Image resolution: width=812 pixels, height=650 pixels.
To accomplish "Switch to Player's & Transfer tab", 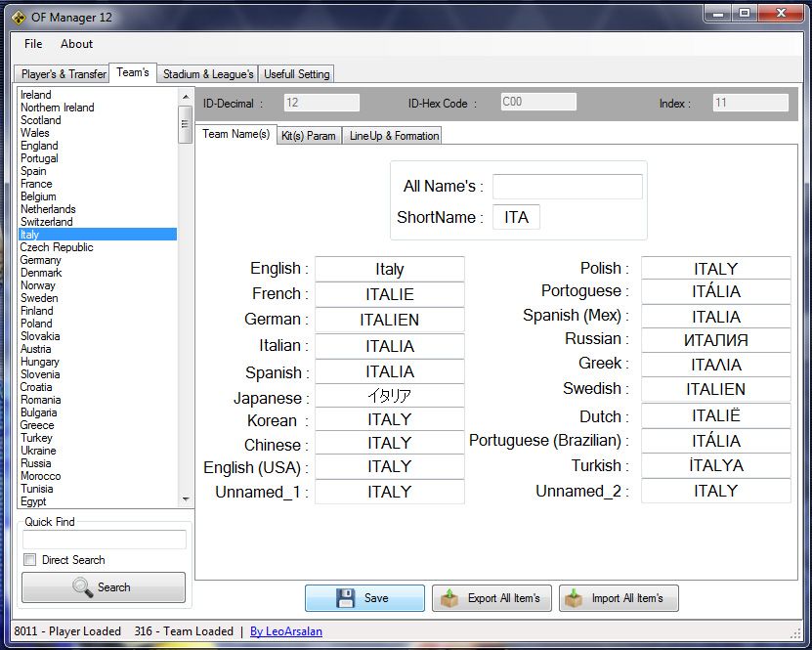I will (64, 74).
